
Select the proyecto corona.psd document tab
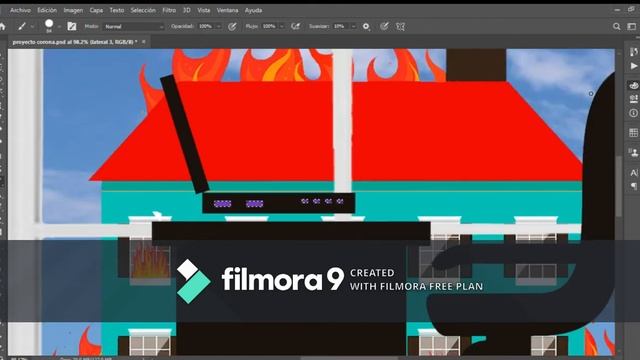point(75,42)
